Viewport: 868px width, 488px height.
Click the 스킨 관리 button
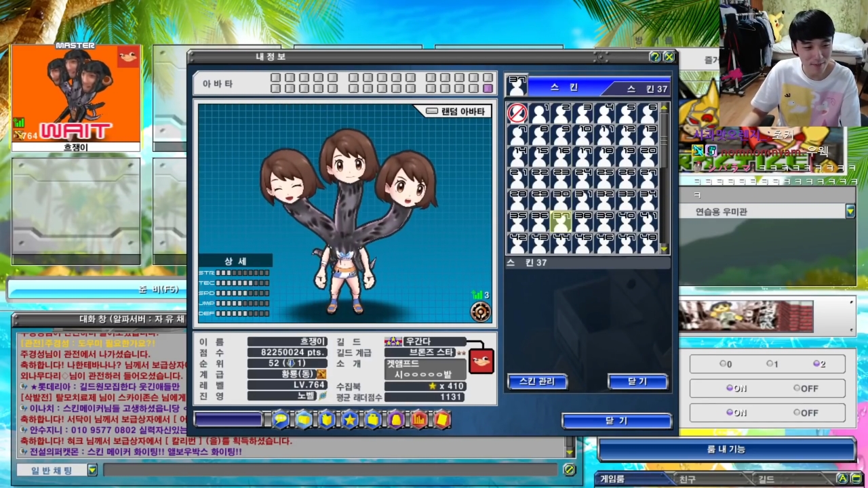click(536, 382)
